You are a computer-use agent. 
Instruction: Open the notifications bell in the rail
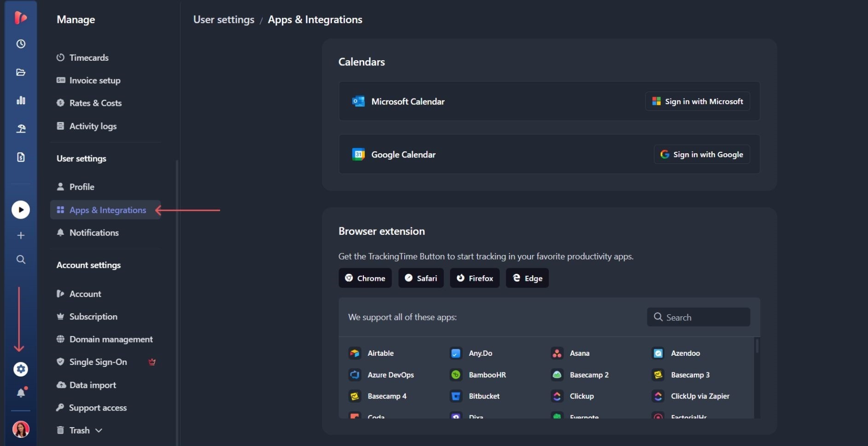[x=21, y=393]
